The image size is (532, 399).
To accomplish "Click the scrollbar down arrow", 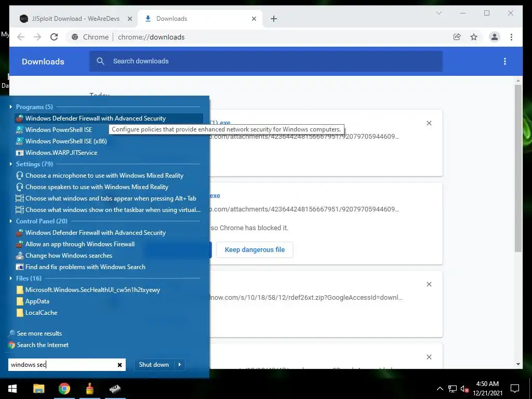I will 518,364.
